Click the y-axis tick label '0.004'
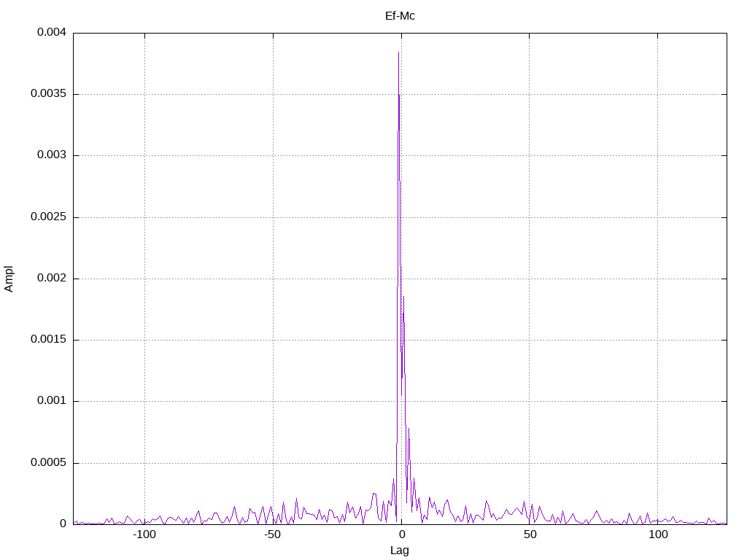The width and height of the screenshot is (747, 560). click(x=52, y=32)
